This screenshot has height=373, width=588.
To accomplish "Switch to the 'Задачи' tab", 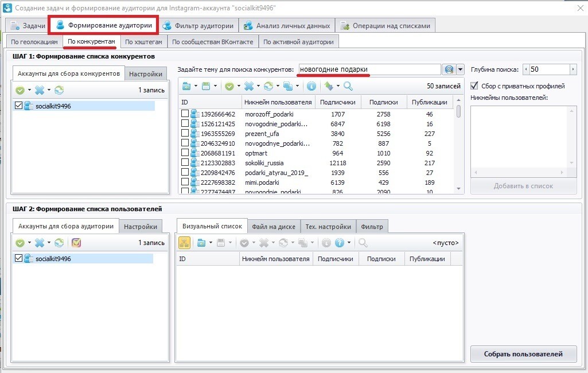I will (28, 25).
